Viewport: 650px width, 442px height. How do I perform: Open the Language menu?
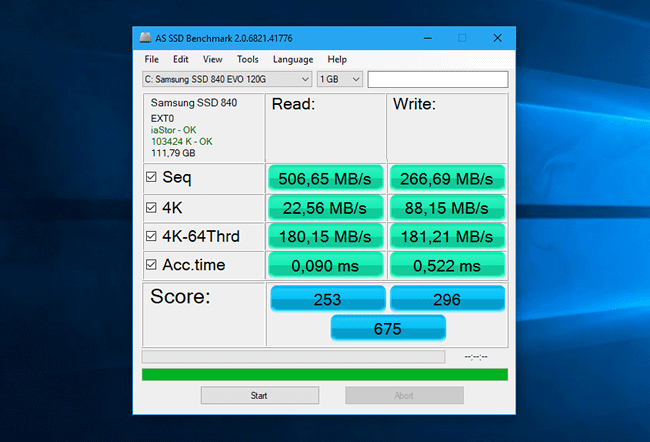coord(293,59)
